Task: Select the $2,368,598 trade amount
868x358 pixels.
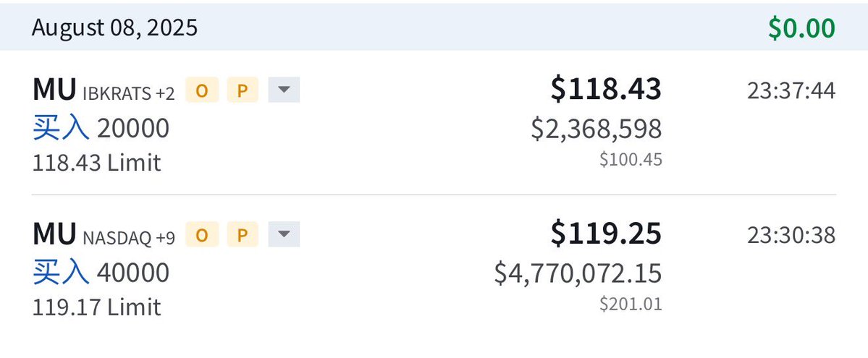Action: tap(597, 128)
